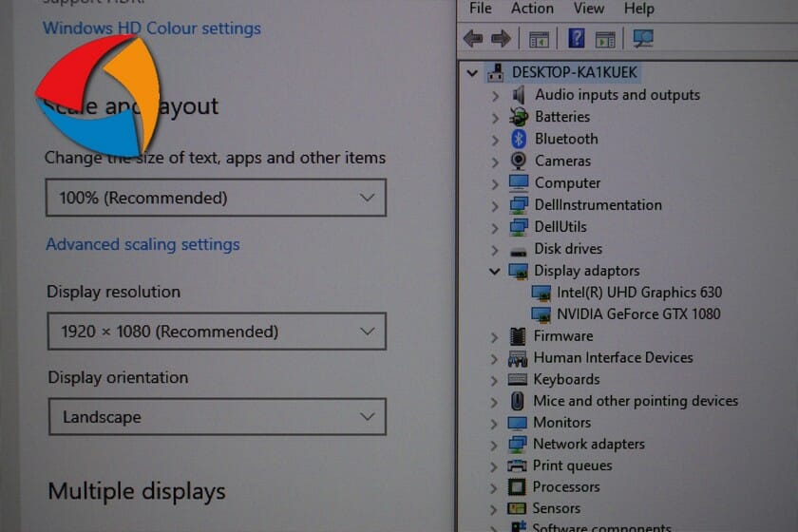Click the Forward arrow in Device Manager toolbar
The width and height of the screenshot is (798, 532).
pyautogui.click(x=501, y=39)
